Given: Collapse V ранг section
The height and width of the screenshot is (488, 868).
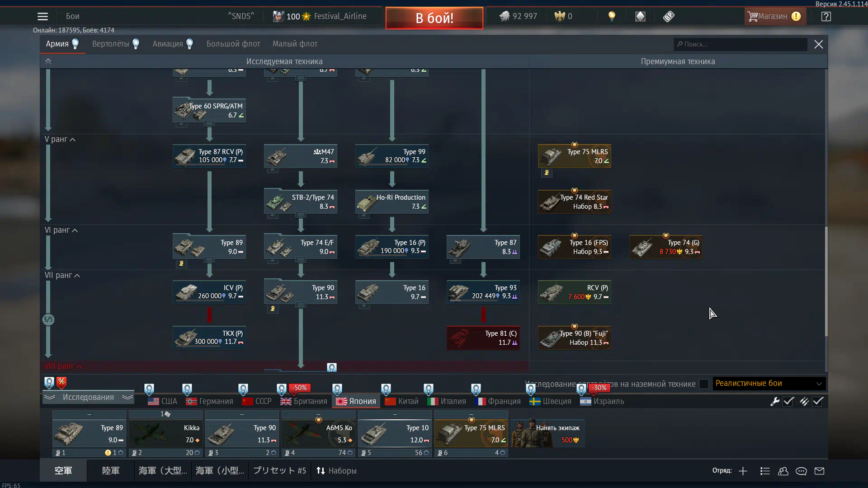Looking at the screenshot, I should pyautogui.click(x=60, y=139).
